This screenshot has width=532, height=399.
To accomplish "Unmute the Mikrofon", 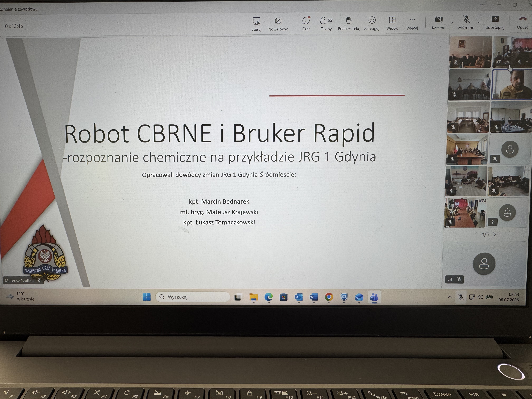I will click(x=466, y=23).
